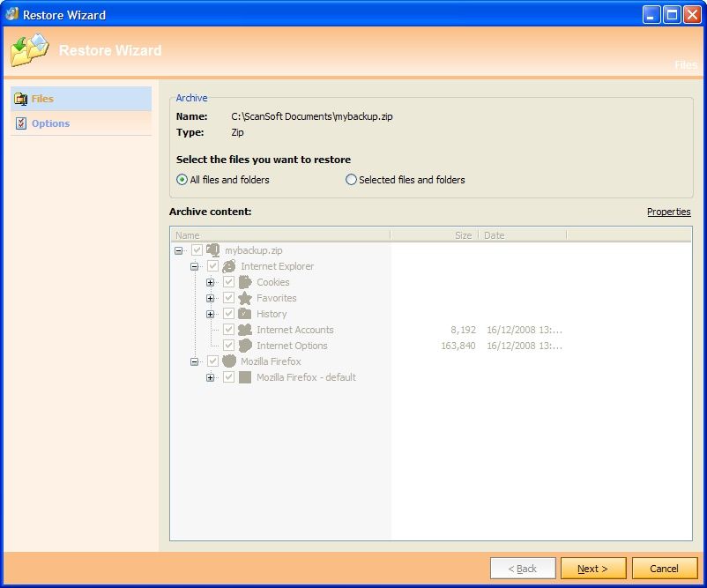Expand Mozilla Firefox - default node
Image resolution: width=707 pixels, height=588 pixels.
210,377
